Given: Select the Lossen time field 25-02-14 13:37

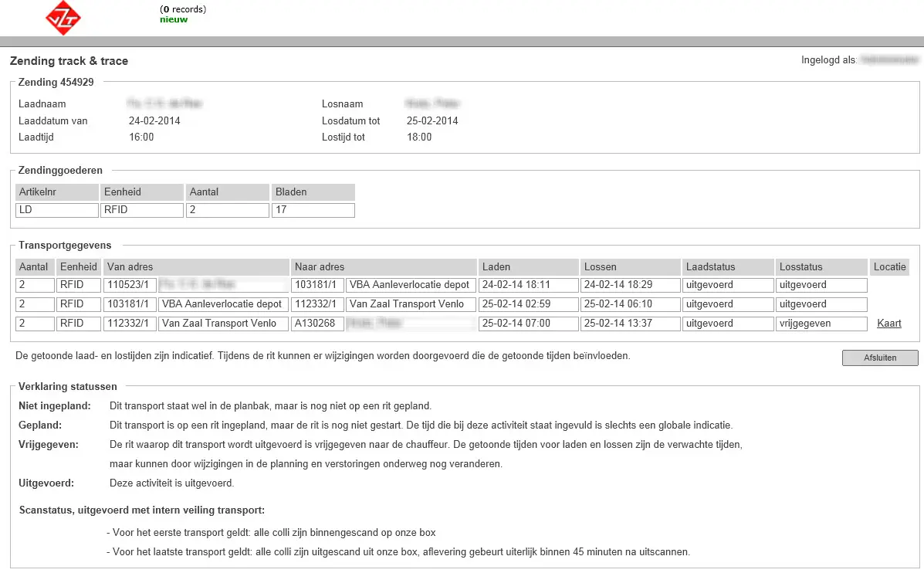Looking at the screenshot, I should click(630, 324).
